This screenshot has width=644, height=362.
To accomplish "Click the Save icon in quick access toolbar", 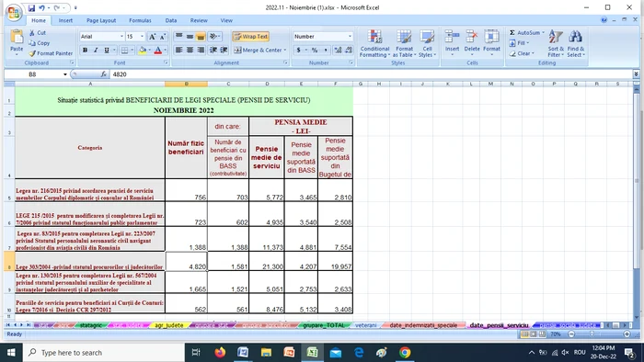I will [x=31, y=7].
